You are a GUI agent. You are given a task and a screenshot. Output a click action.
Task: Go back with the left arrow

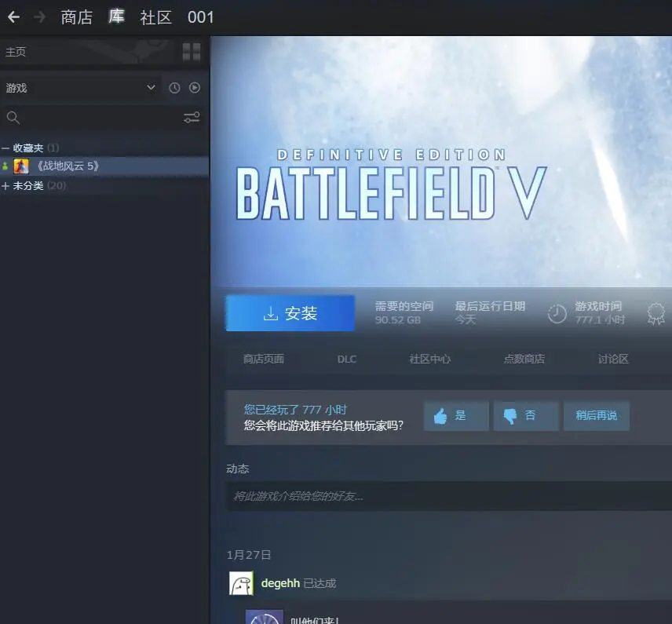coord(13,17)
